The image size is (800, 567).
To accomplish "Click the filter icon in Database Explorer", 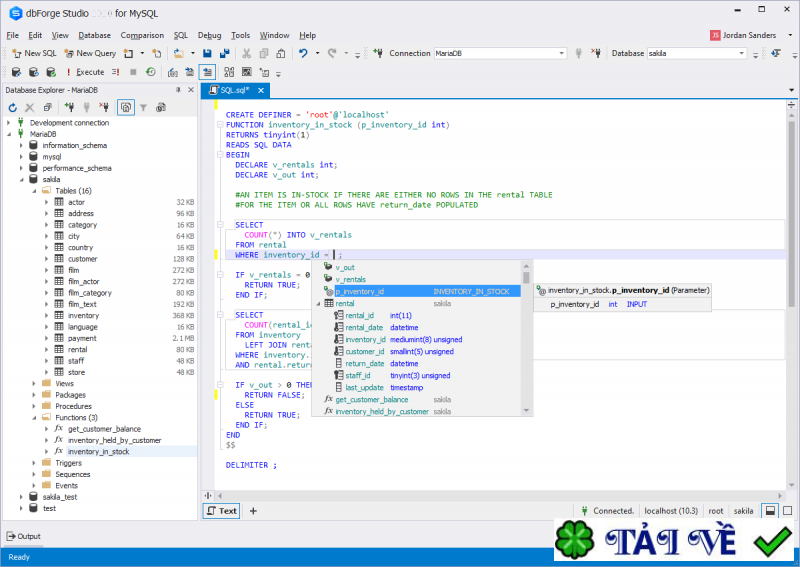I will 143,107.
